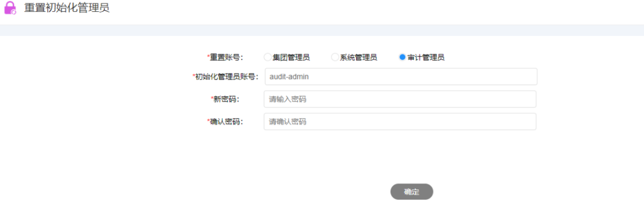The image size is (644, 211).
Task: Select the 集团管理员 radio button
Action: tap(267, 57)
